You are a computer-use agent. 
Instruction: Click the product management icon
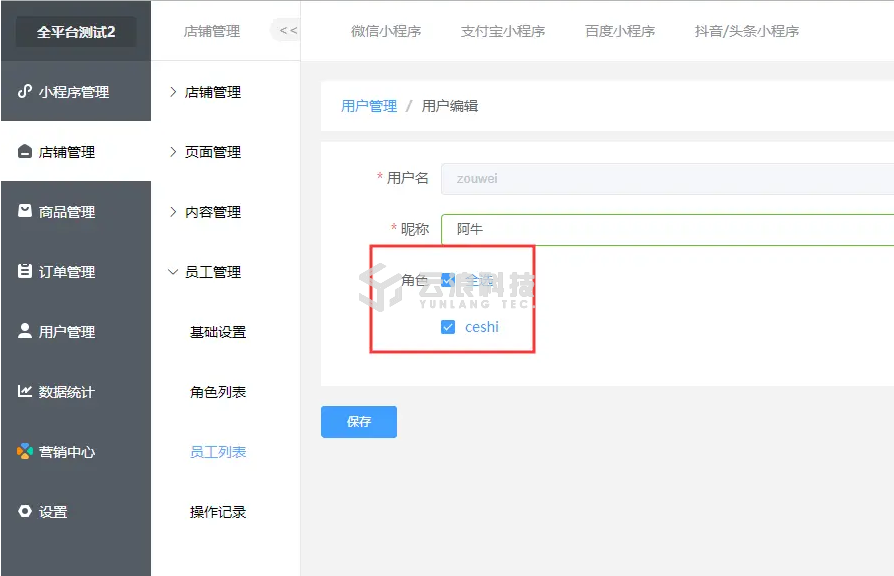pos(25,211)
